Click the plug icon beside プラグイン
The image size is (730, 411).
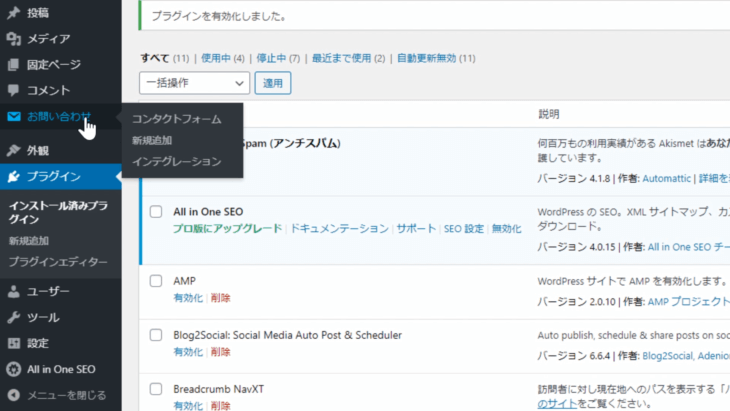point(14,176)
